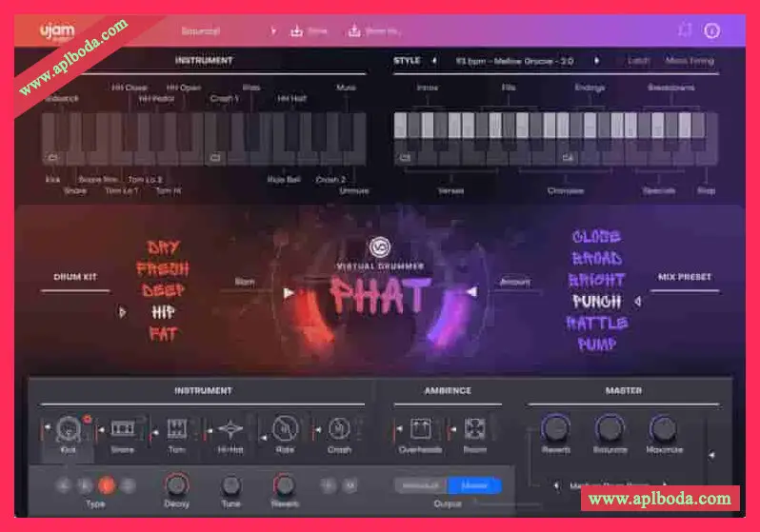
Task: Go to previous Style with left arrow
Action: (x=434, y=61)
